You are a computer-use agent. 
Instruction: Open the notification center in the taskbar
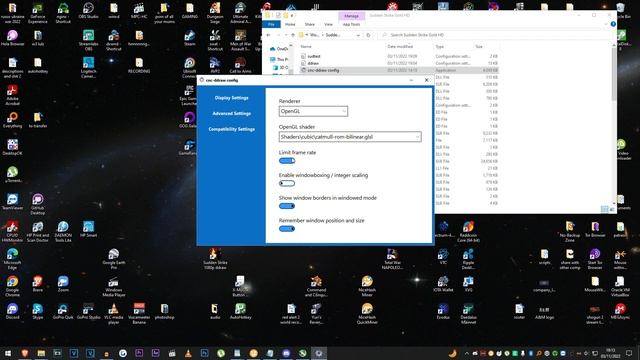pos(629,353)
